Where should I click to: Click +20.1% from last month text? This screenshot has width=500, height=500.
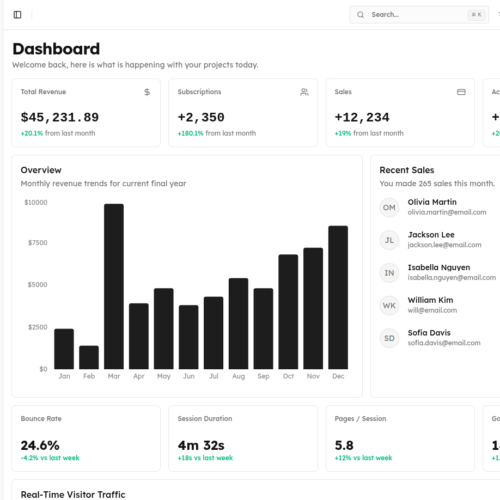point(58,133)
